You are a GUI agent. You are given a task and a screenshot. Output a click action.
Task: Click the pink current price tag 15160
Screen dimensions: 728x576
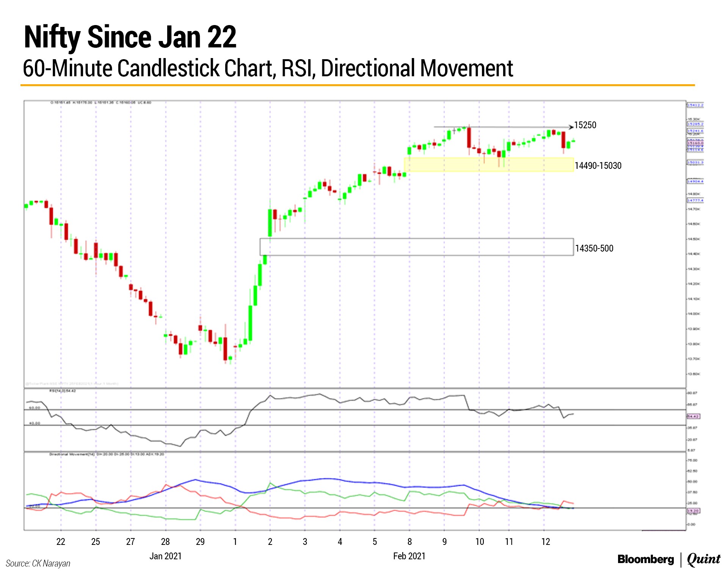coord(695,143)
